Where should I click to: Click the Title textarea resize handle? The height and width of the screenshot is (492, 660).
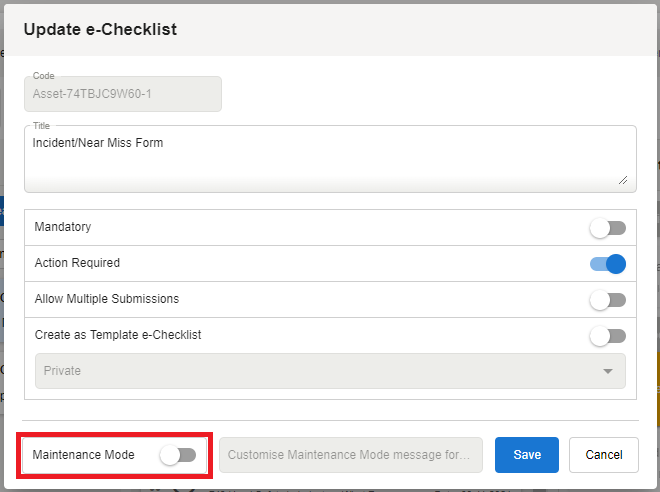click(623, 180)
